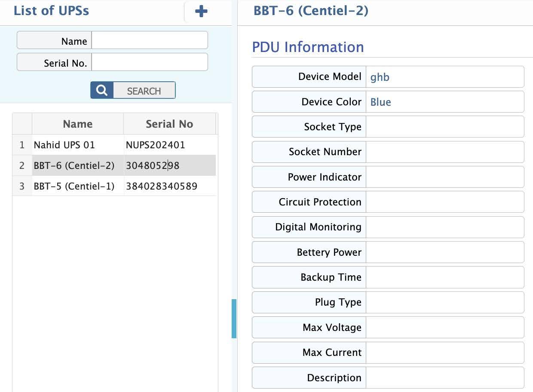Click into the Socket Type field
The width and height of the screenshot is (533, 392).
444,127
